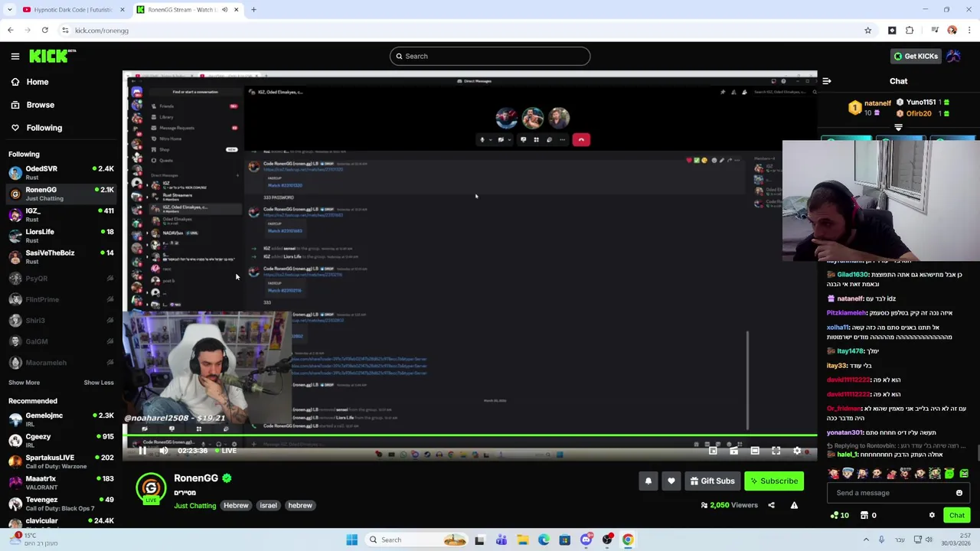Open the video player settings gear
The height and width of the screenshot is (551, 980).
[x=797, y=451]
